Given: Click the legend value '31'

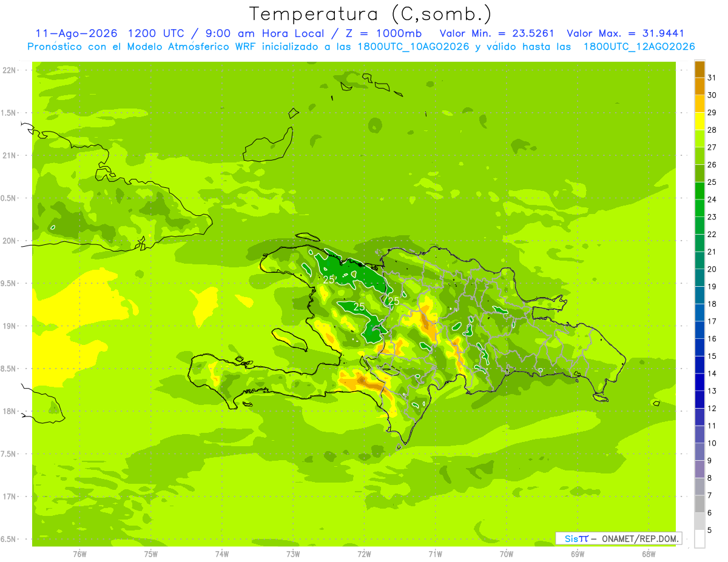Looking at the screenshot, I should click(712, 78).
